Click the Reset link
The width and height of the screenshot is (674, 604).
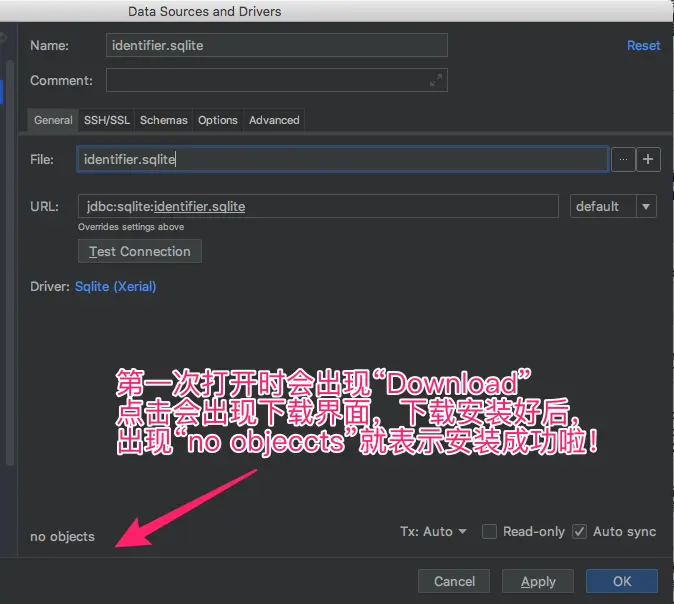[643, 45]
